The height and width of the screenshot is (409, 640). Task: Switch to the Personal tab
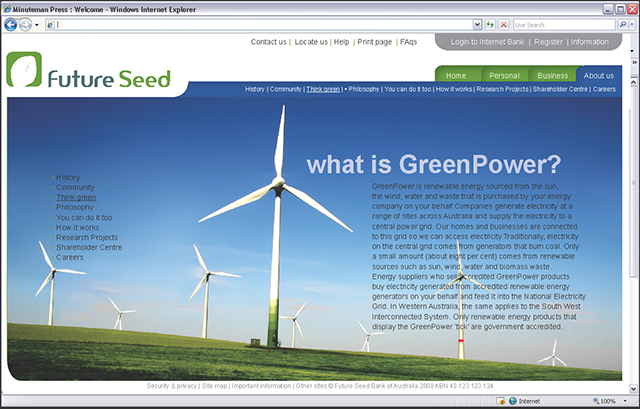504,76
